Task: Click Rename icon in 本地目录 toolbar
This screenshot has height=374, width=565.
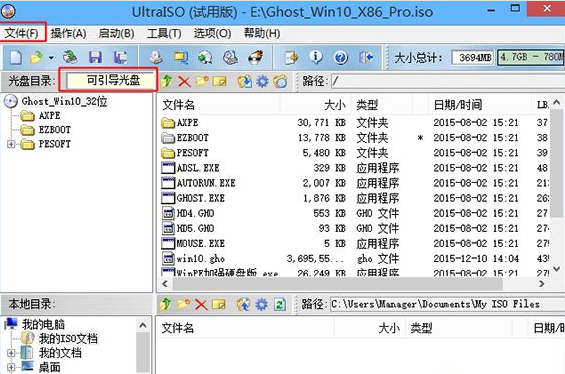Action: click(219, 304)
